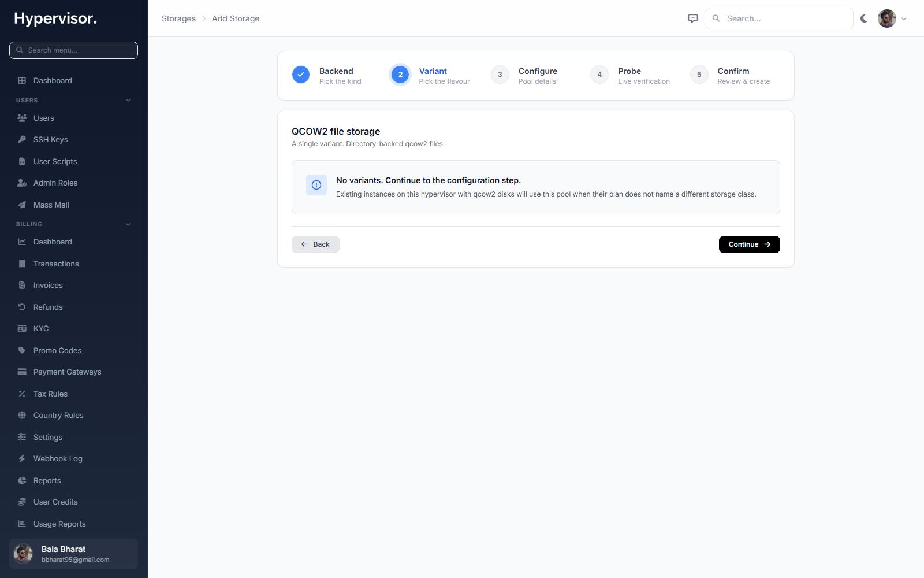Open Storages breadcrumb link
Viewport: 924px width, 578px height.
(x=178, y=18)
